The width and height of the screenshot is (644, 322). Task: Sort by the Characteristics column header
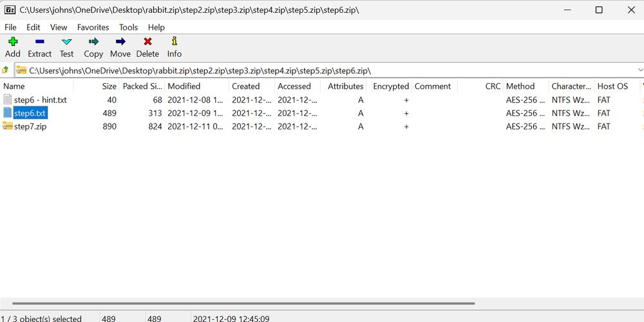click(571, 86)
